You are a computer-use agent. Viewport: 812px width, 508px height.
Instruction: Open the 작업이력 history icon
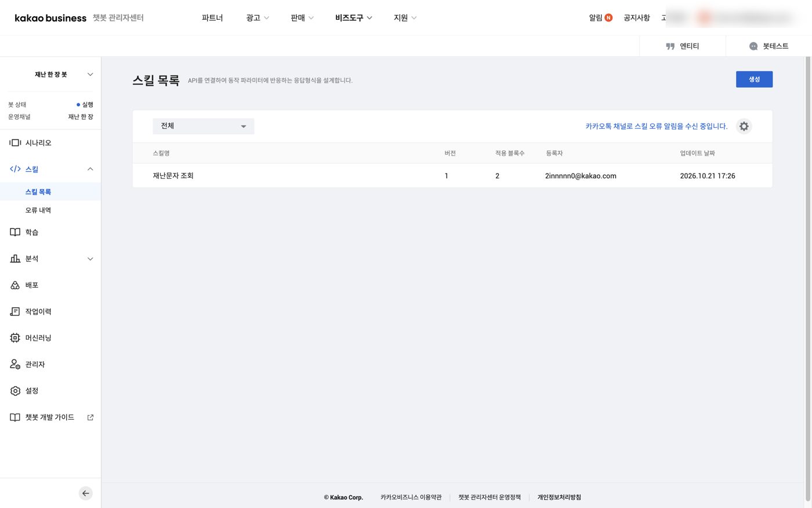(x=15, y=312)
